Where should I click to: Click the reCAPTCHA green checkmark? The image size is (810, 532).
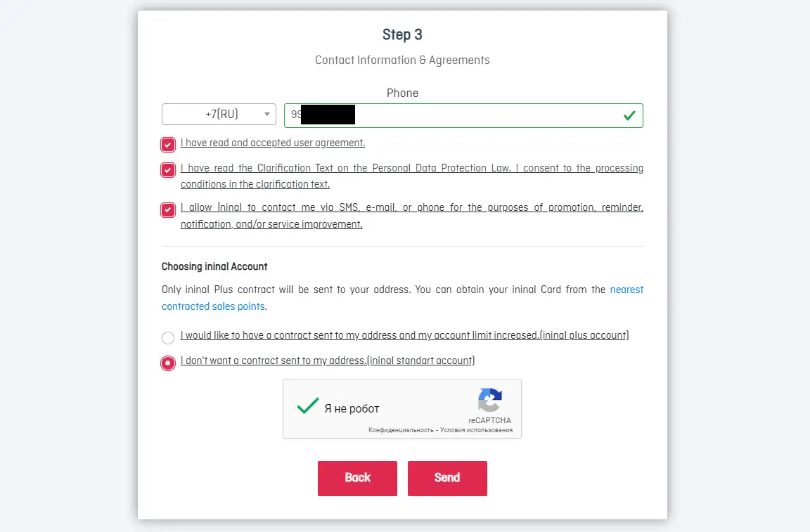[x=307, y=407]
